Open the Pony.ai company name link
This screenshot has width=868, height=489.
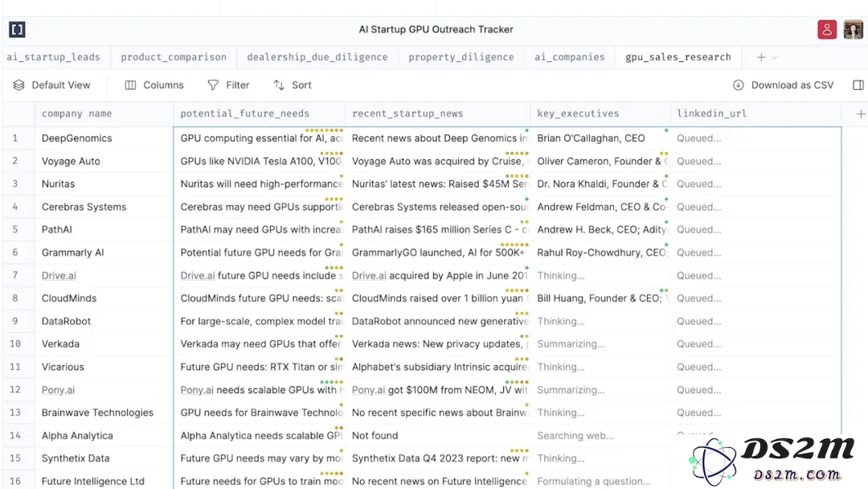58,390
